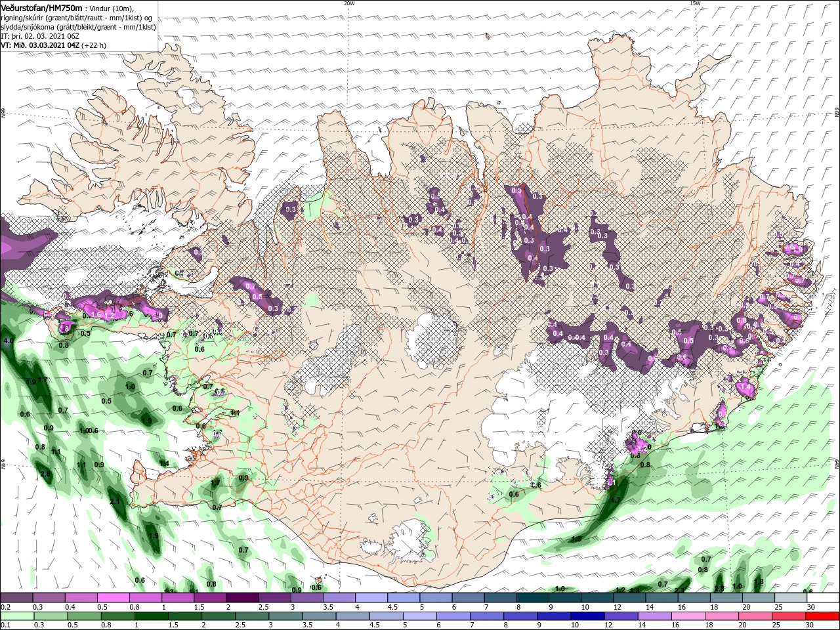Click the "2.8" rainfall value off the west coast
840x630 pixels.
tap(45, 474)
